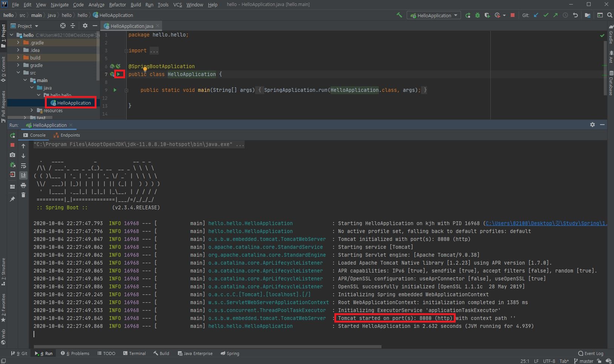The width and height of the screenshot is (614, 364).
Task: Click the Rerun icon in Run panel
Action: coord(12,135)
